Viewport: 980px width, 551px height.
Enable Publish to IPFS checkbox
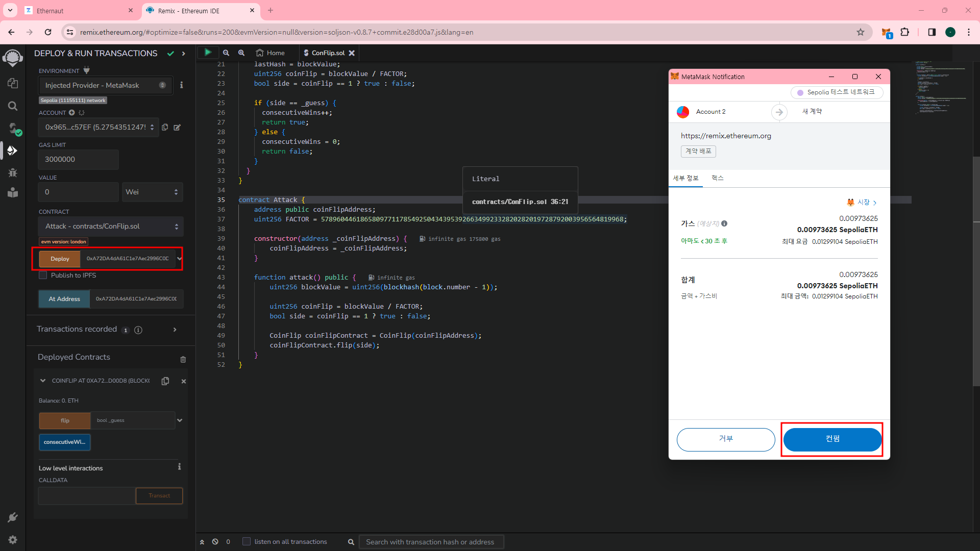(43, 275)
